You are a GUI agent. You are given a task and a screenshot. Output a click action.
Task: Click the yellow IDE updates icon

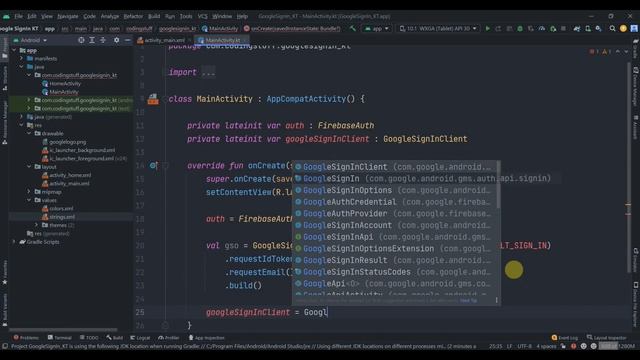click(x=623, y=29)
